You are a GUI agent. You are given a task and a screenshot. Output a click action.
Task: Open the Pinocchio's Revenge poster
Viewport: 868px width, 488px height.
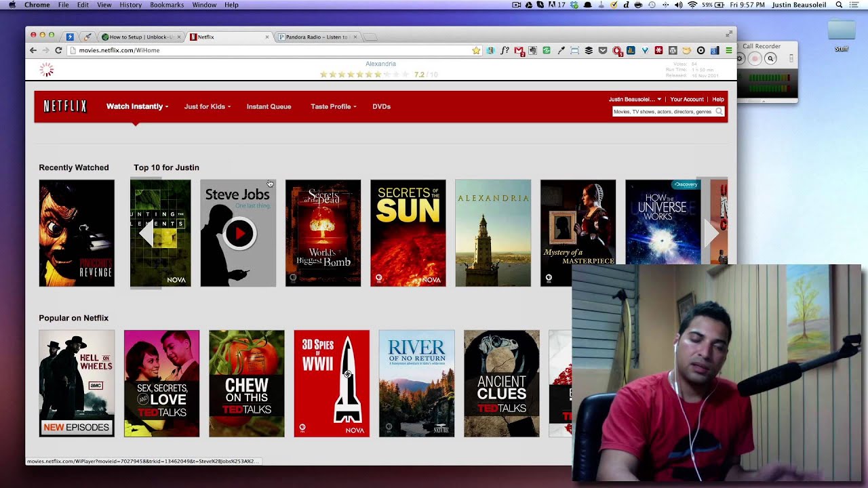tap(77, 233)
